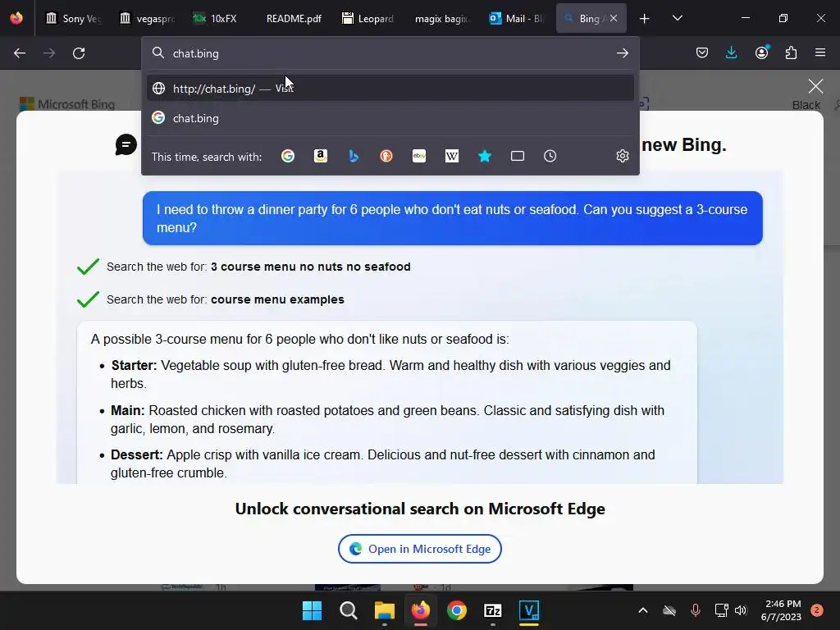This screenshot has width=840, height=630.
Task: Click the microphone tray icon
Action: pyautogui.click(x=696, y=610)
